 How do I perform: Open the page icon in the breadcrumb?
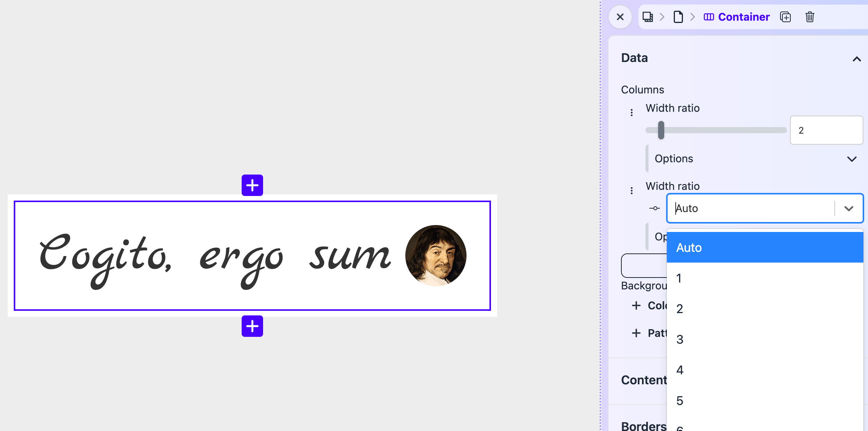tap(679, 17)
